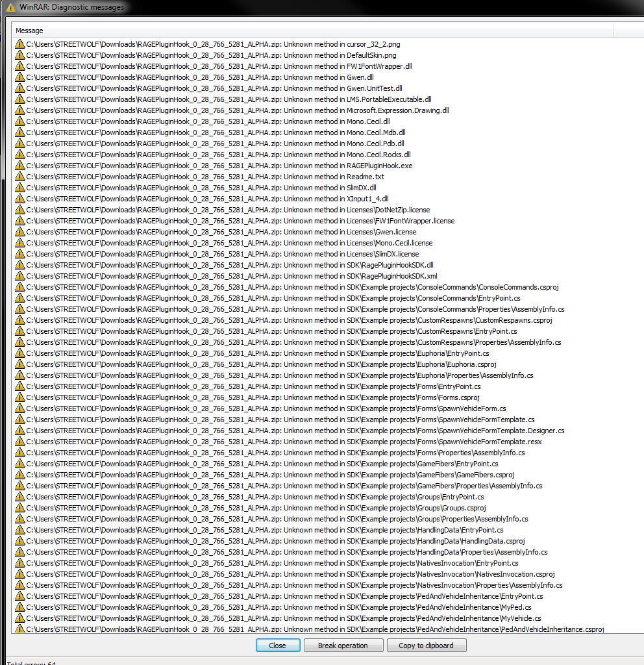Click warning icon for RAGEPluginHook.exe row
Image resolution: width=644 pixels, height=665 pixels.
click(19, 166)
